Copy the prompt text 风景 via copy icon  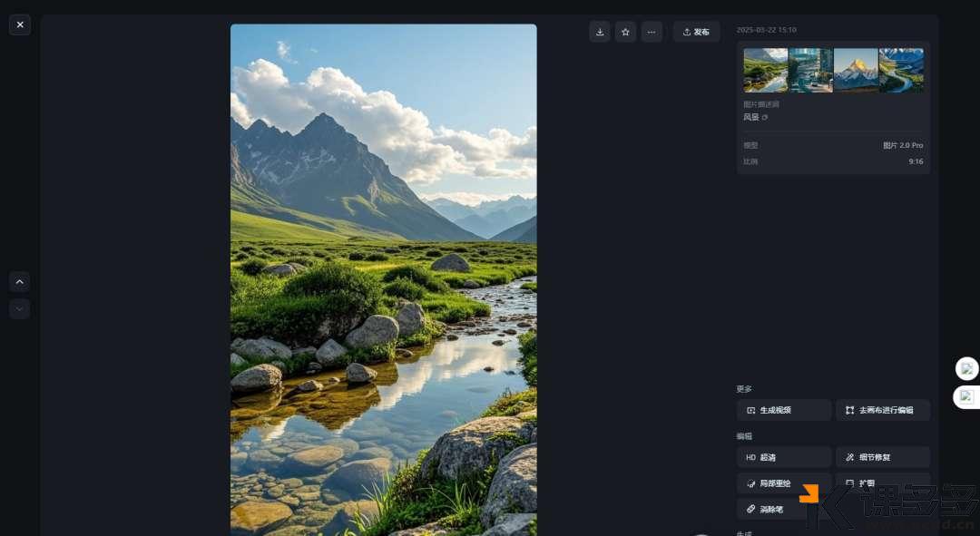coord(765,117)
